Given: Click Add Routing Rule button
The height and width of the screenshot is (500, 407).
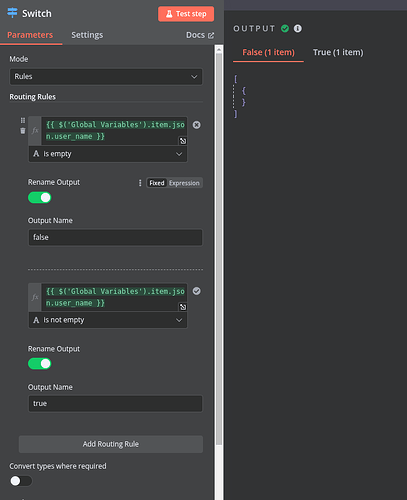Looking at the screenshot, I should pos(111,444).
